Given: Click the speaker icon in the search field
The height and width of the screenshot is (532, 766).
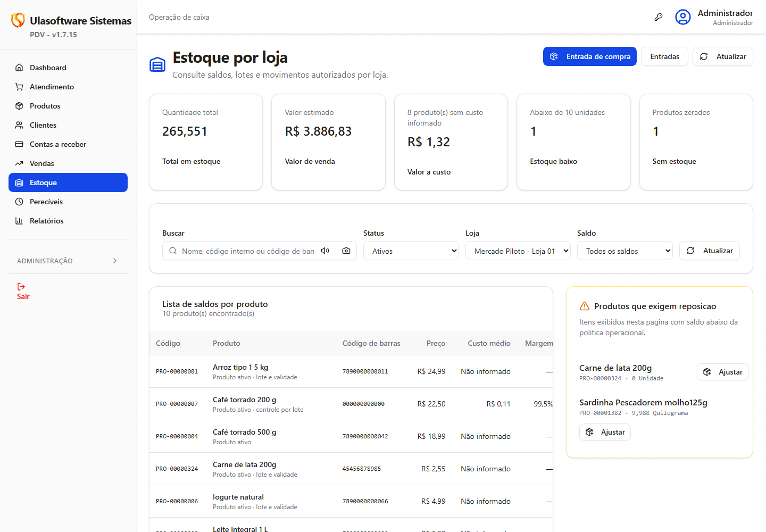Looking at the screenshot, I should coord(325,251).
